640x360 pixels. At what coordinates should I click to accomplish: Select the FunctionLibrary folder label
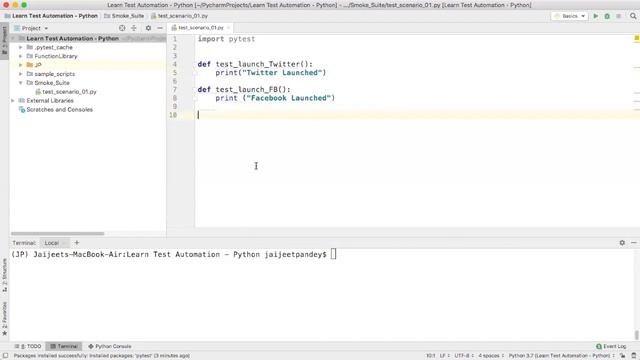click(56, 56)
